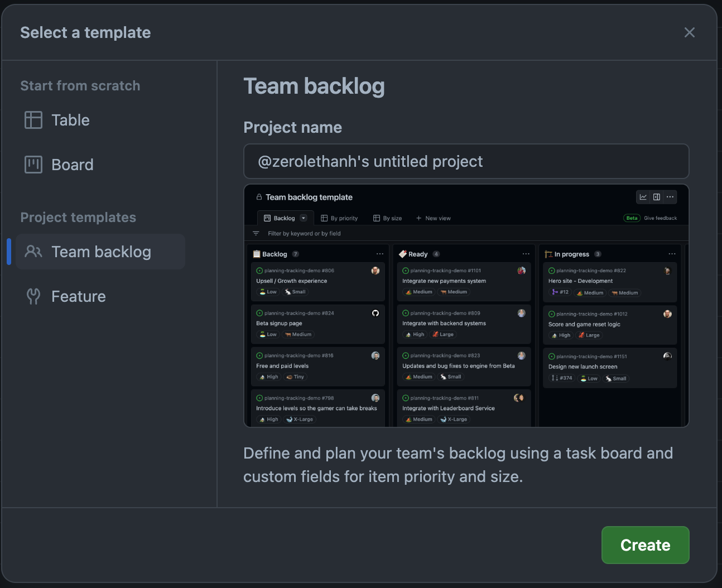This screenshot has width=722, height=588.
Task: Open the In progress column options menu
Action: tap(672, 254)
